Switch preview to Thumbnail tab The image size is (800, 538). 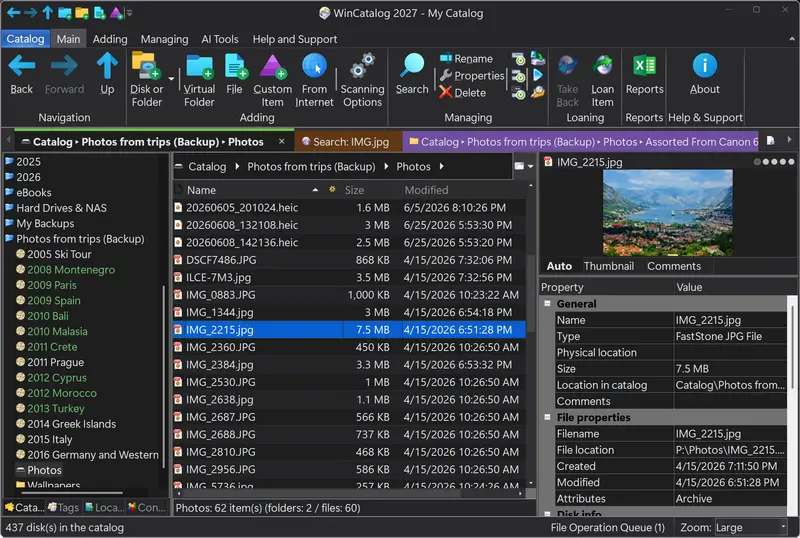[609, 266]
